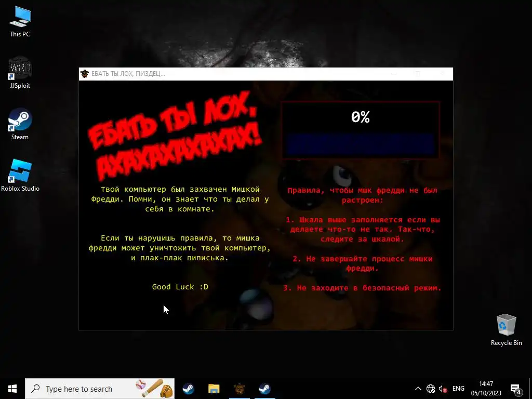Open File Explorer from the taskbar

(214, 389)
